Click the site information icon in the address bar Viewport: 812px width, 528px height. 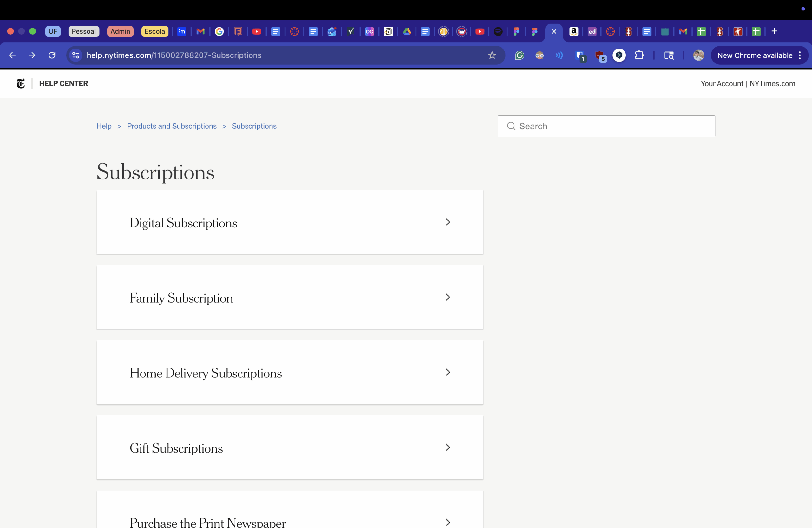(x=76, y=55)
